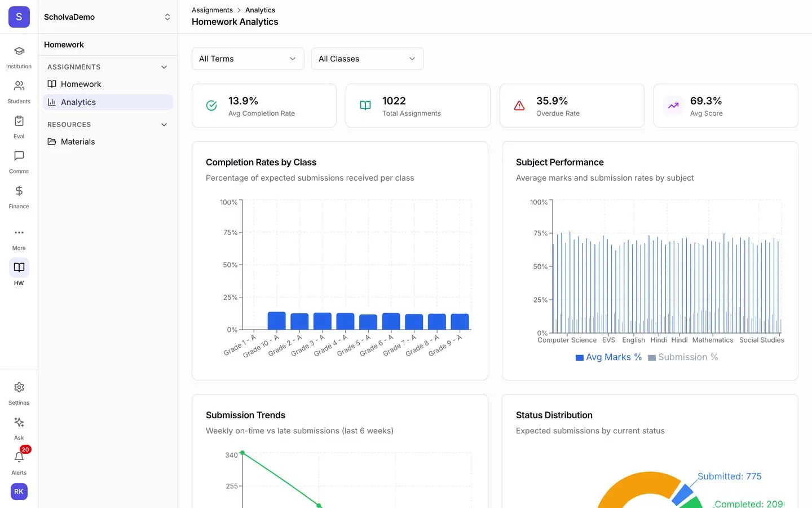Open the Finance dollar icon
The image size is (812, 508).
(x=19, y=191)
